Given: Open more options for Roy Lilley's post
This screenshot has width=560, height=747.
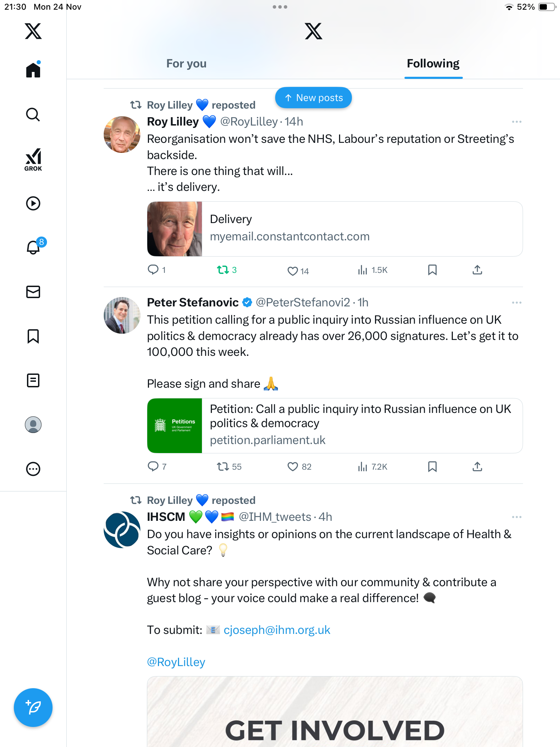Looking at the screenshot, I should pos(516,122).
